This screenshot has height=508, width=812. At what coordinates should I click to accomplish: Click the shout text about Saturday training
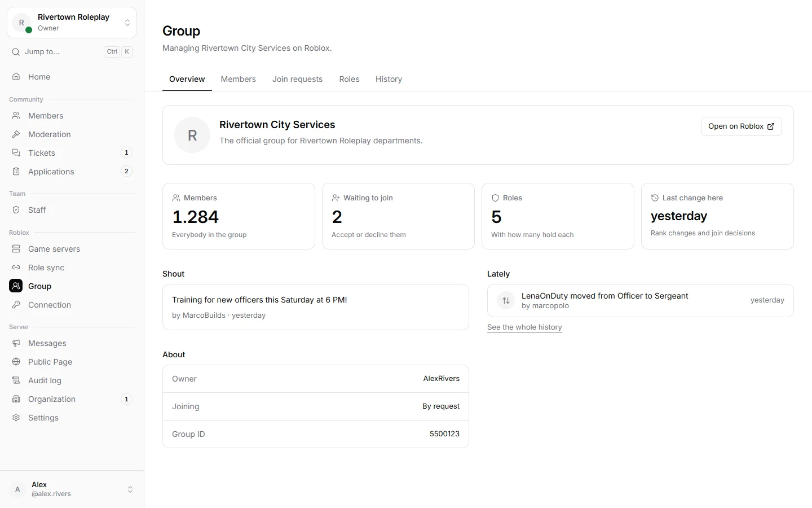coord(259,300)
